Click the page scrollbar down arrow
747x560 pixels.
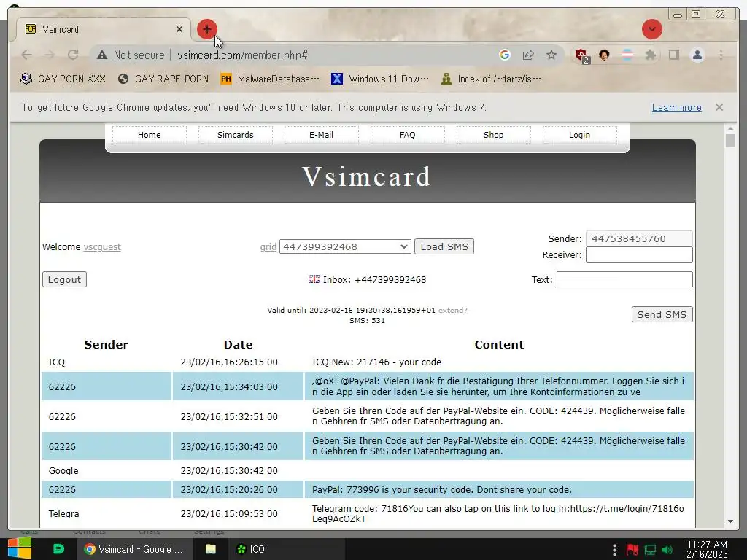pyautogui.click(x=730, y=521)
